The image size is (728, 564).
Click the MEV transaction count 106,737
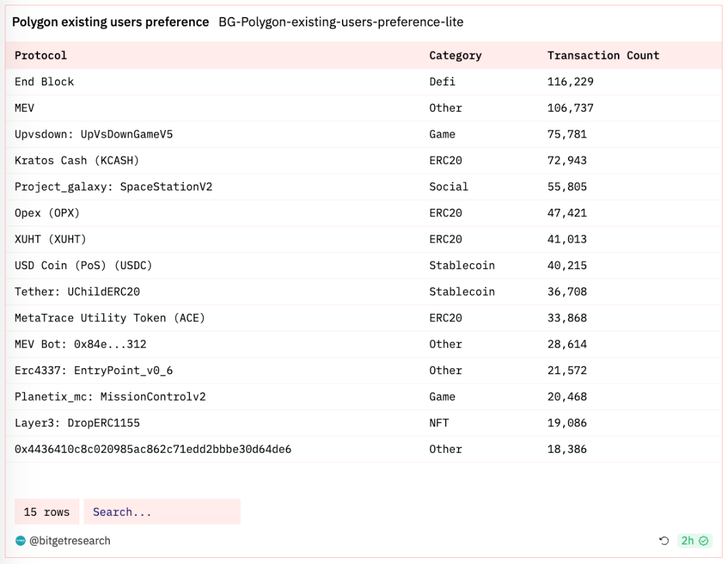click(x=571, y=108)
